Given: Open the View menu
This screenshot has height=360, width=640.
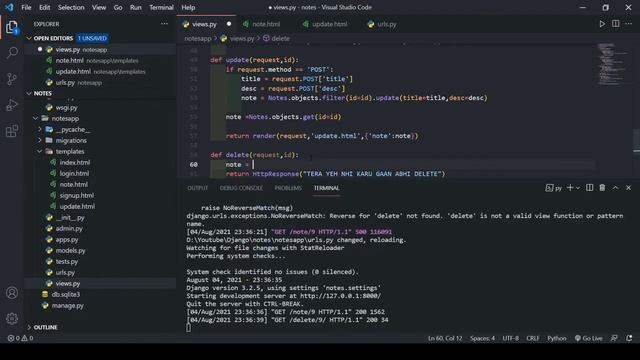Looking at the screenshot, I should point(99,7).
